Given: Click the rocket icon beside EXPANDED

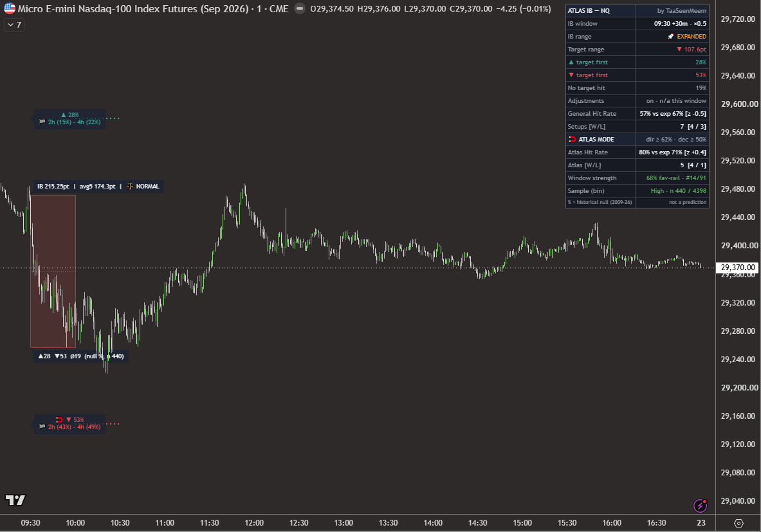Looking at the screenshot, I should point(671,37).
